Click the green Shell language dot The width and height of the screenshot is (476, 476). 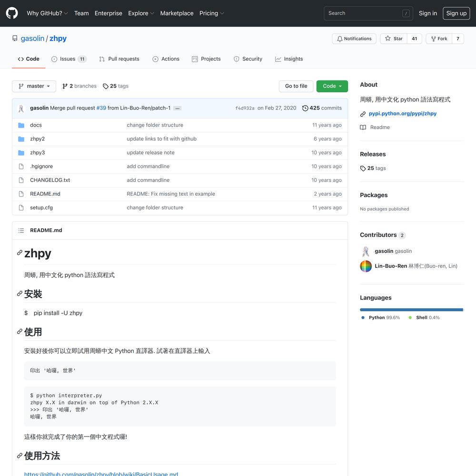click(x=410, y=317)
